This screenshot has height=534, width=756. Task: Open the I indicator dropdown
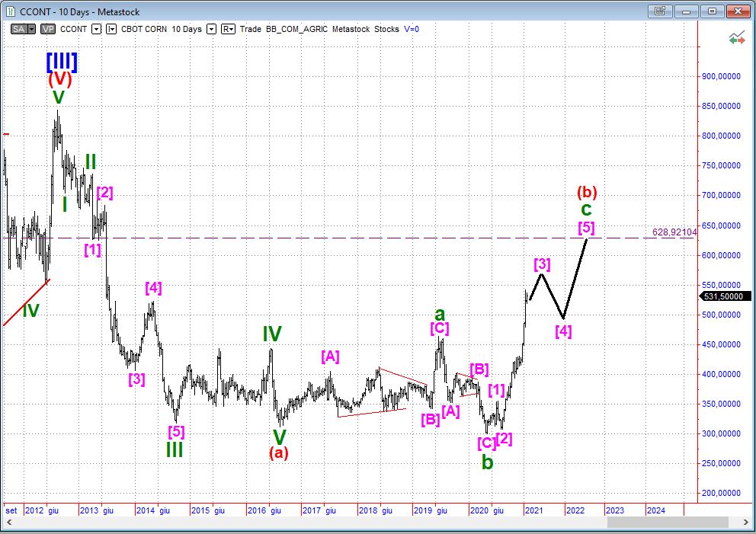click(x=111, y=29)
